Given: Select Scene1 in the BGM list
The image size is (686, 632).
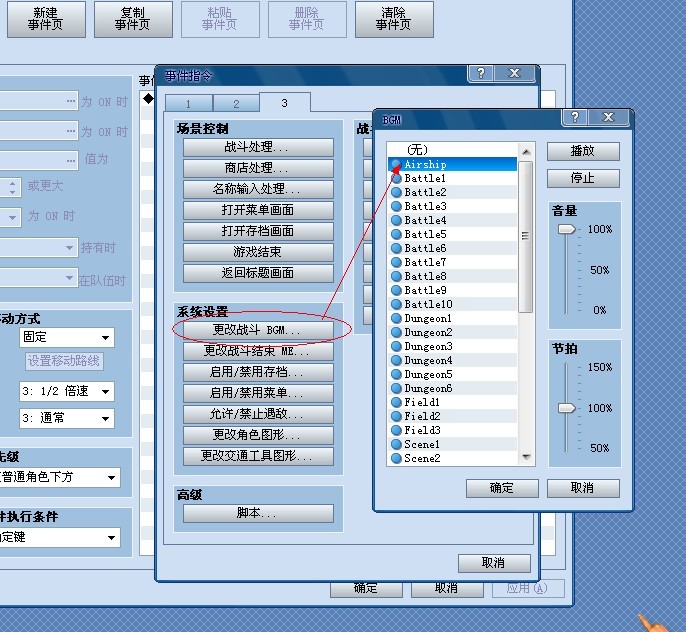Looking at the screenshot, I should [x=453, y=444].
